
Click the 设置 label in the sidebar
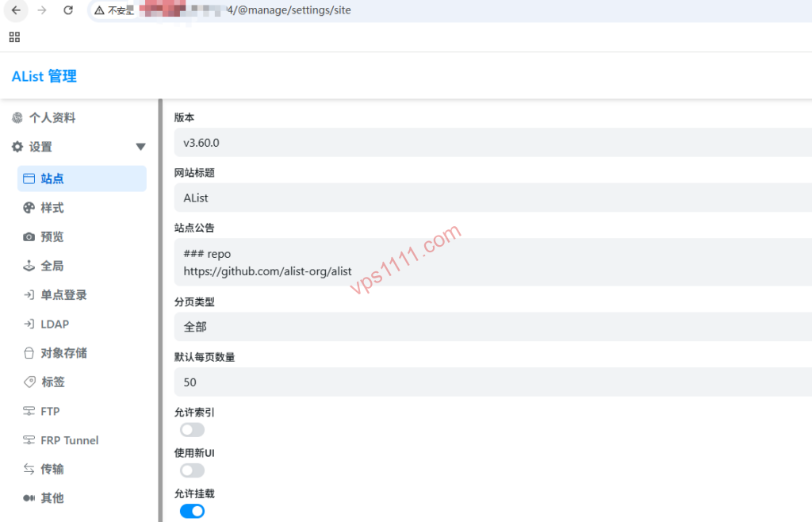(40, 147)
